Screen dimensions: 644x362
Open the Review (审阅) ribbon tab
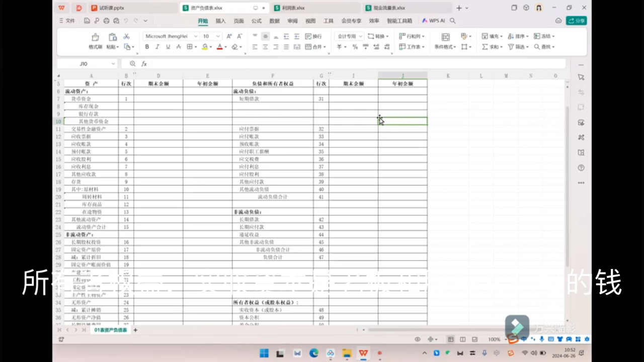[x=292, y=21]
